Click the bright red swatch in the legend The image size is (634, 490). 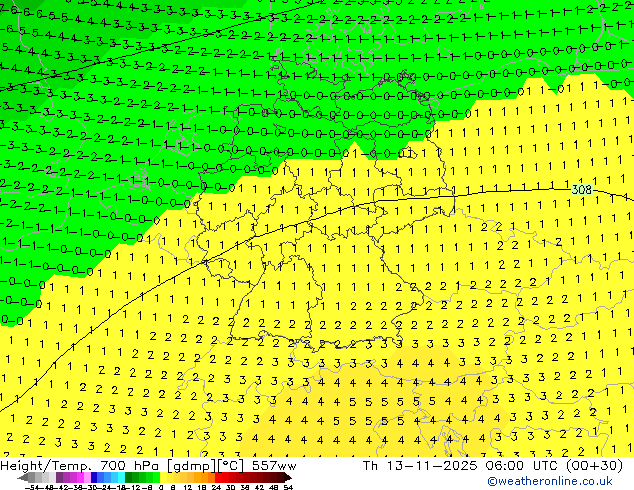pyautogui.click(x=218, y=477)
